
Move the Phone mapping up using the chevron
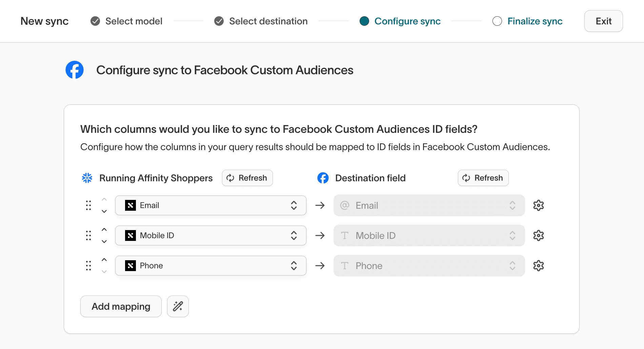104,260
